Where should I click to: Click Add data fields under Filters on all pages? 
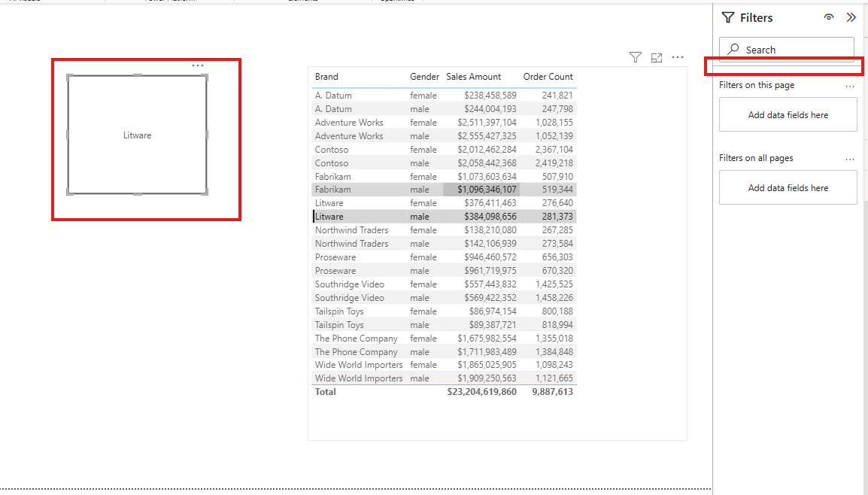[x=788, y=188]
